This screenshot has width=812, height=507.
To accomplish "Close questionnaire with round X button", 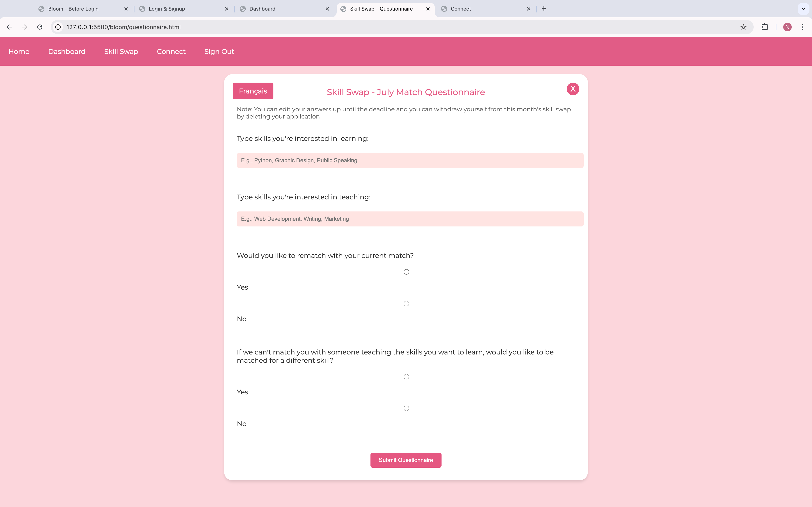I will (573, 89).
